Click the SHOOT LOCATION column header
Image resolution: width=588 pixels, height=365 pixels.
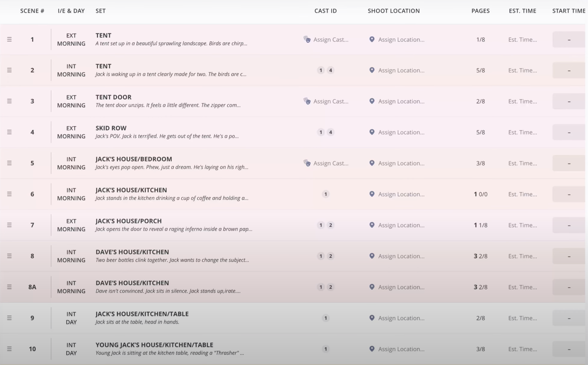click(394, 11)
